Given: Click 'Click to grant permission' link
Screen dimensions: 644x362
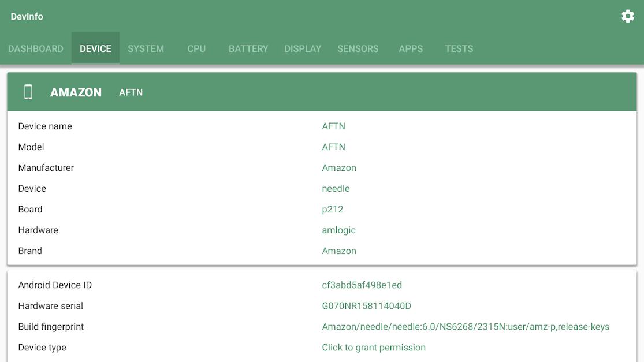Looking at the screenshot, I should coord(374,348).
